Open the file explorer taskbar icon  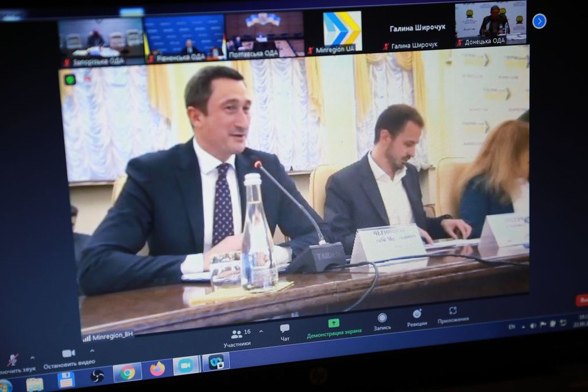(35, 385)
